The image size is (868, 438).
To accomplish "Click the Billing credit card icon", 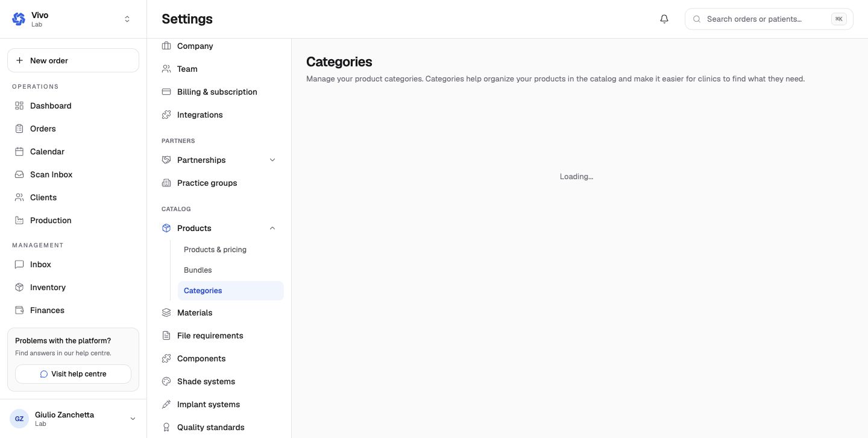I will [166, 92].
